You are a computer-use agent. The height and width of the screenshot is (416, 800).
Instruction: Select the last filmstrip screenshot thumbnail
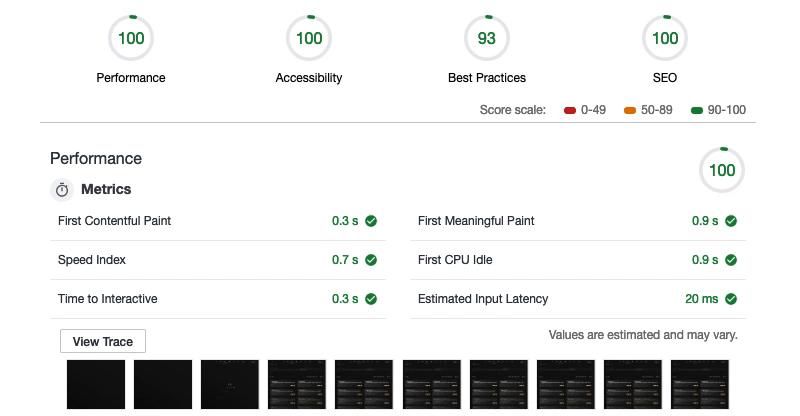coord(700,386)
